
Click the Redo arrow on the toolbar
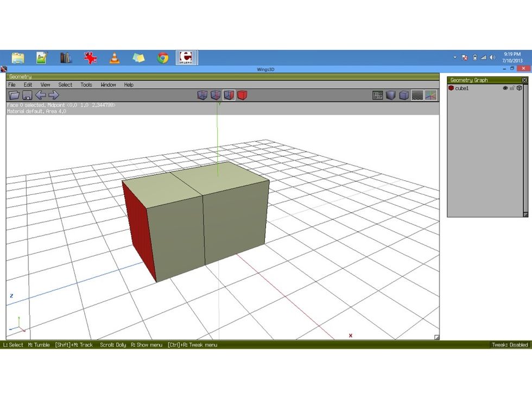coord(53,94)
